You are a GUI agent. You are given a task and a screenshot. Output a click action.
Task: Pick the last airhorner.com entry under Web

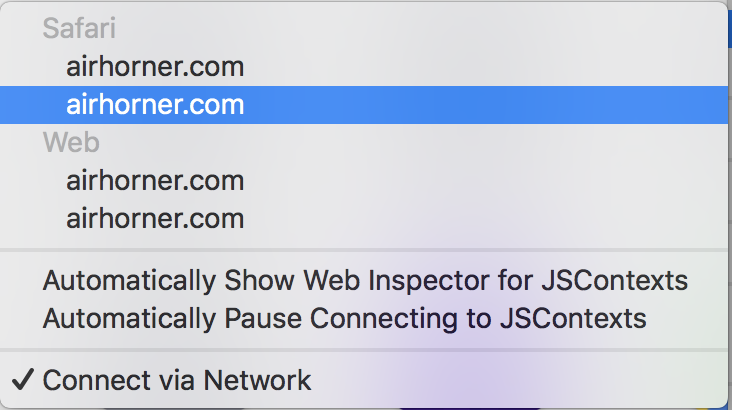(x=155, y=218)
